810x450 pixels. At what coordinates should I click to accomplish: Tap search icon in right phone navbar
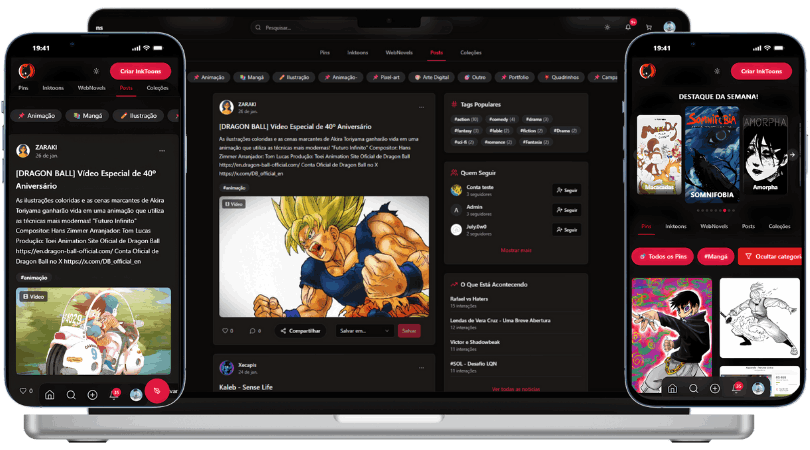694,389
